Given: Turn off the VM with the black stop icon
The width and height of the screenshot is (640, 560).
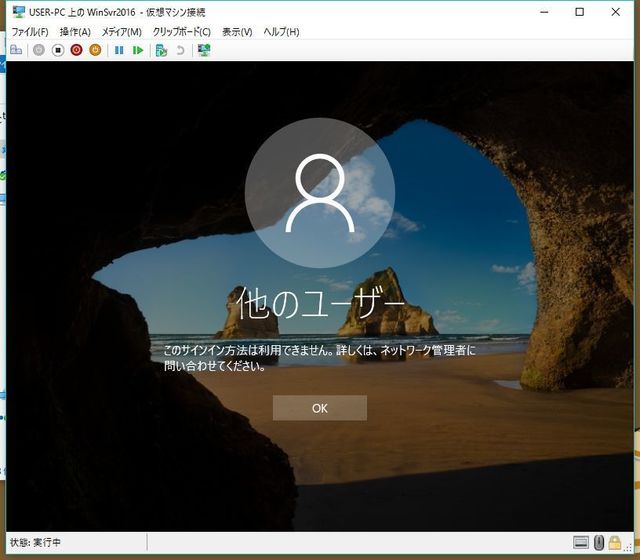Looking at the screenshot, I should click(x=58, y=50).
